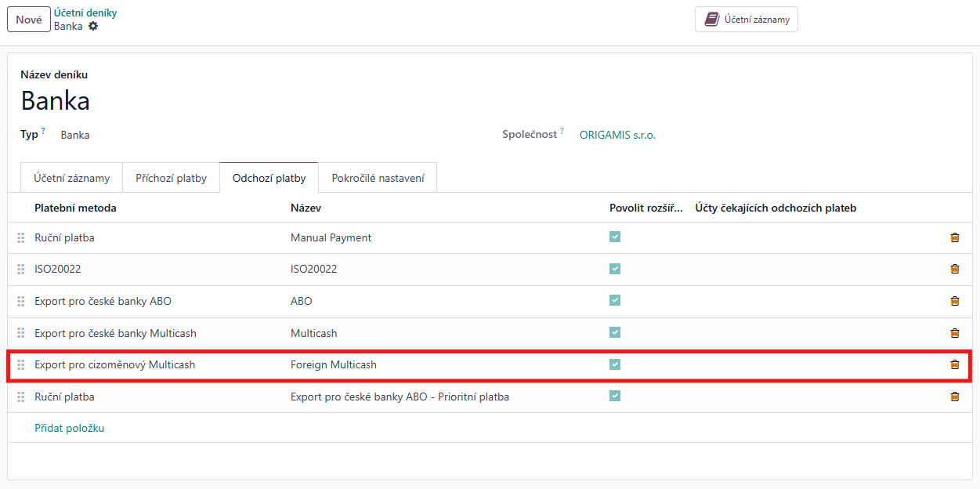Switch to the Účetní záznamy tab
Image resolution: width=980 pixels, height=489 pixels.
71,178
